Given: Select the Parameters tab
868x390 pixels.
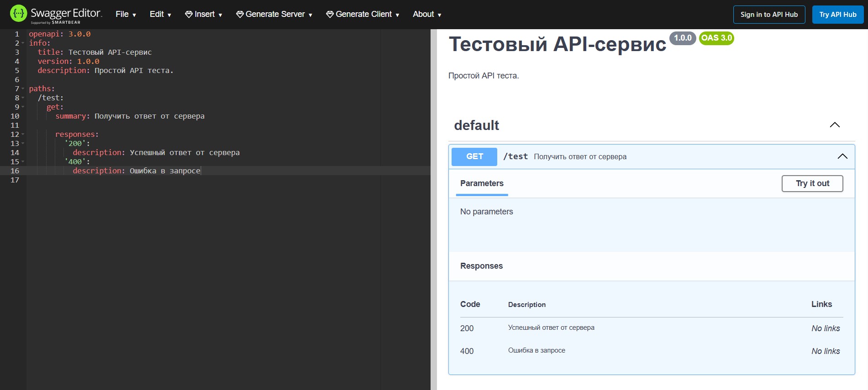Looking at the screenshot, I should click(482, 183).
